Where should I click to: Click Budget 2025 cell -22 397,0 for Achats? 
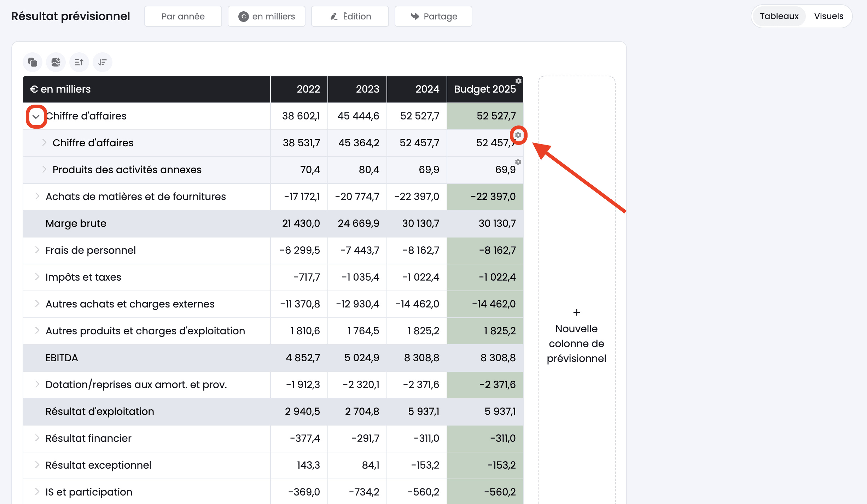pyautogui.click(x=485, y=197)
